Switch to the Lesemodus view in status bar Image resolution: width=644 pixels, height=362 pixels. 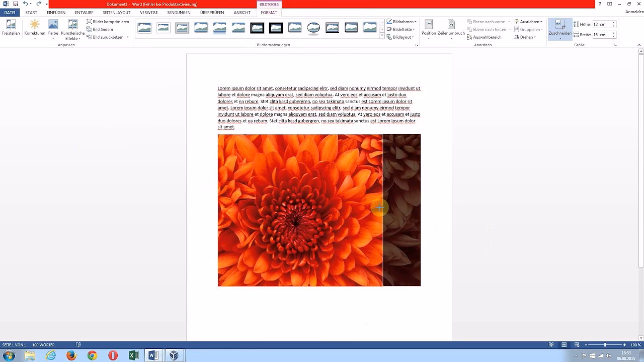point(551,345)
